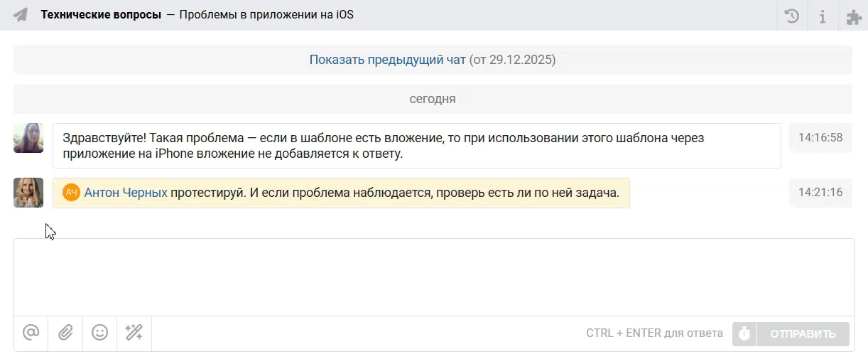Click the paper plane channel icon

(x=21, y=15)
